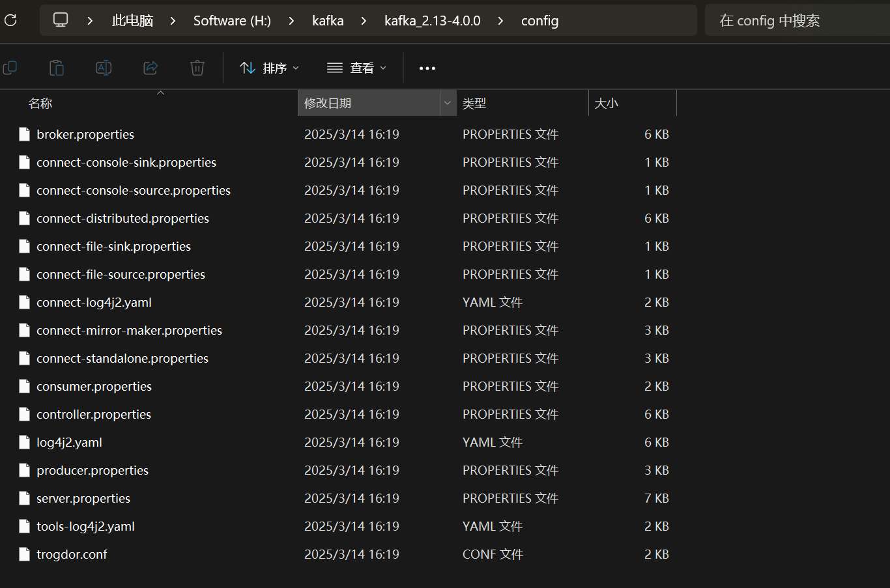Sort by 修改日期 column header

pyautogui.click(x=328, y=103)
